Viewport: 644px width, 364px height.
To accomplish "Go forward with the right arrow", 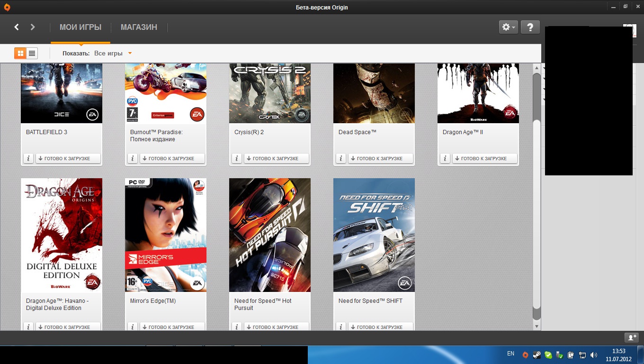I will [33, 27].
